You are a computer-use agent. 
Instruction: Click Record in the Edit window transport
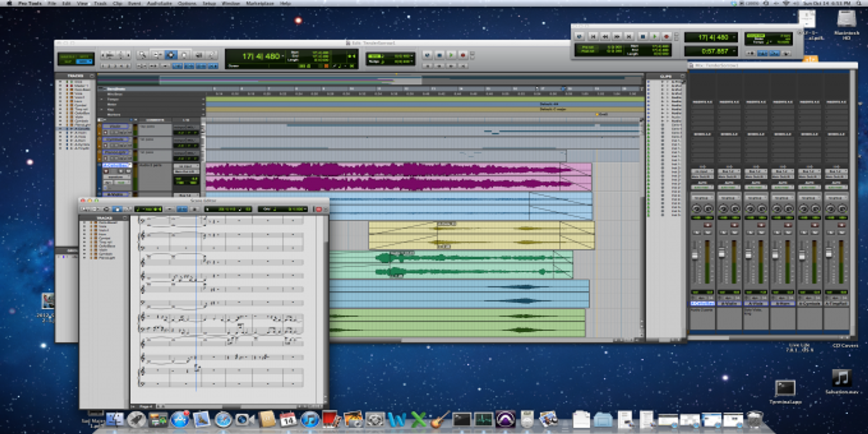(x=462, y=55)
